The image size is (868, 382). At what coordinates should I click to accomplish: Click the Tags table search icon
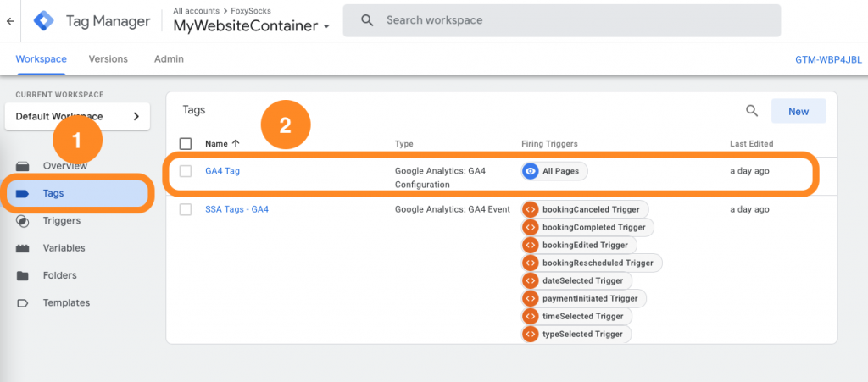752,111
